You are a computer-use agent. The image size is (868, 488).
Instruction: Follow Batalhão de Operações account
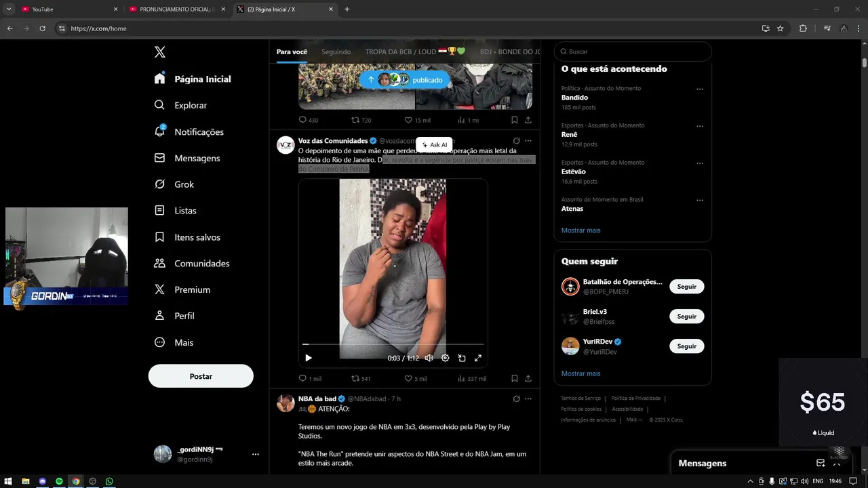click(x=686, y=287)
